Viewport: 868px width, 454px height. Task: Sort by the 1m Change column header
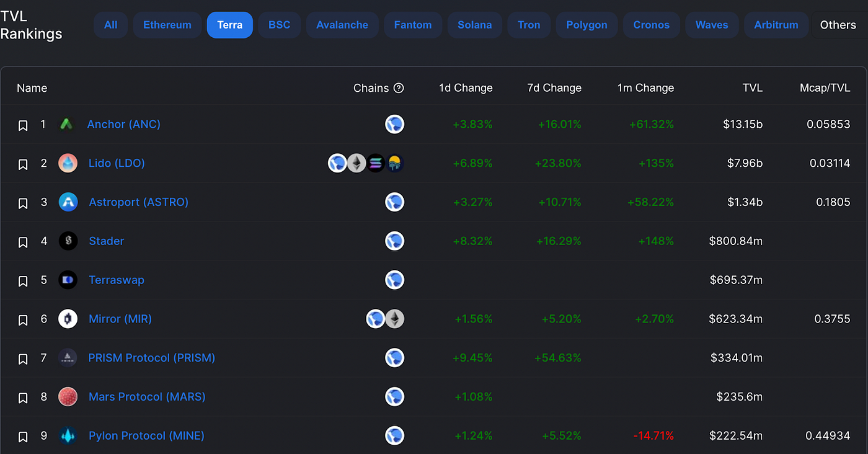pos(645,88)
